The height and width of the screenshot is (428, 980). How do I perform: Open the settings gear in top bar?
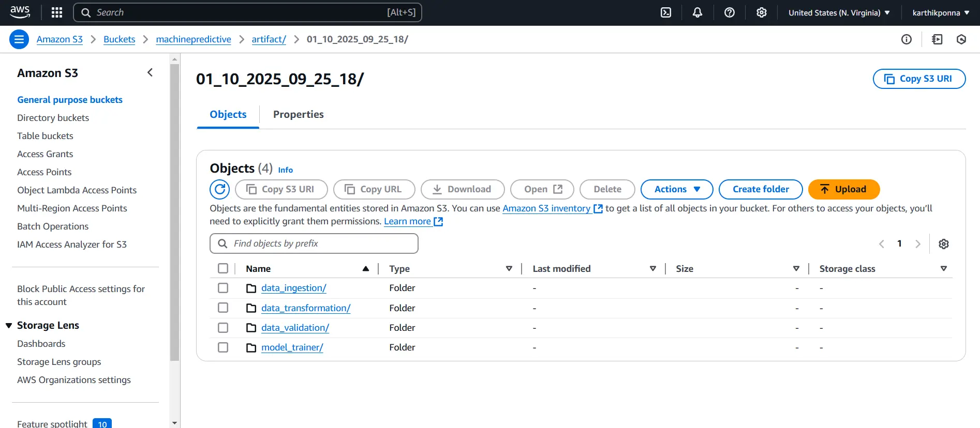pos(762,12)
